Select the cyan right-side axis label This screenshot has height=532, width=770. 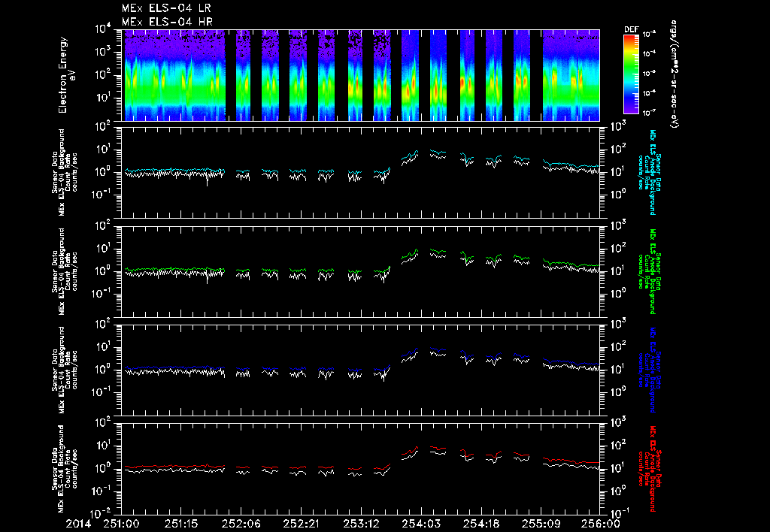(649, 172)
